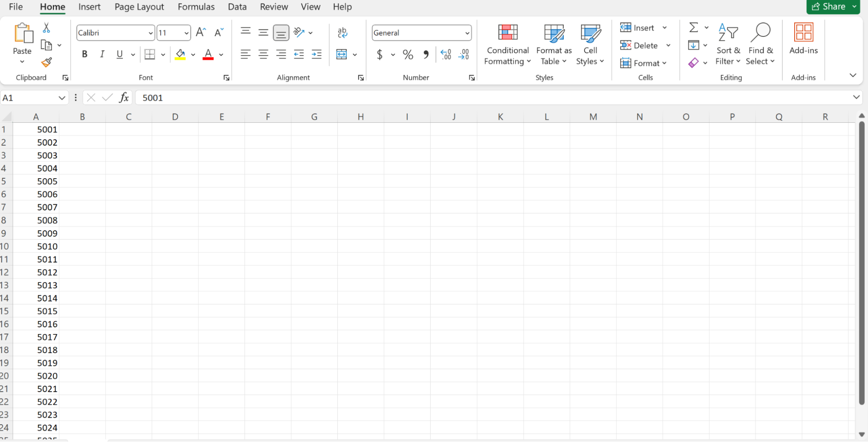Toggle Italic formatting
Screen dimensions: 868x442
(102, 54)
